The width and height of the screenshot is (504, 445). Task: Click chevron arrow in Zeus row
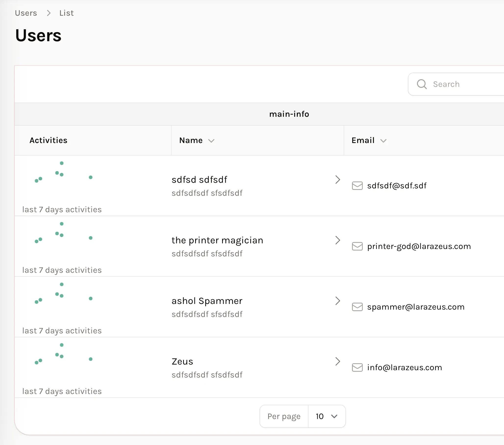(338, 361)
